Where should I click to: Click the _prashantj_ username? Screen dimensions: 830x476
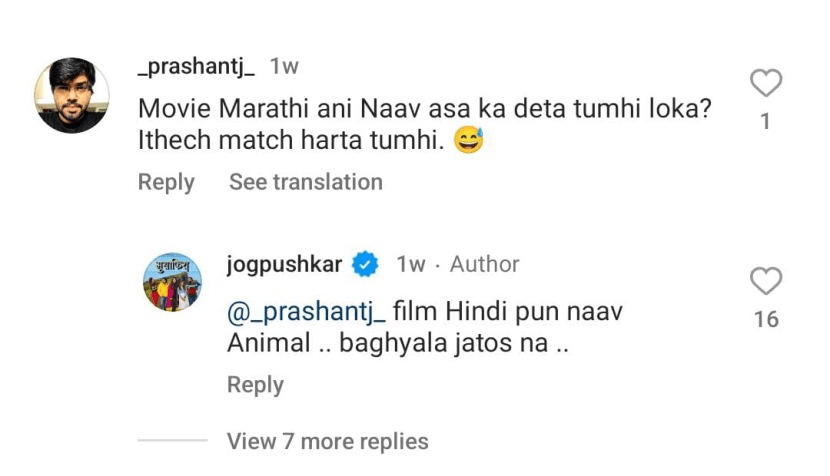[196, 67]
